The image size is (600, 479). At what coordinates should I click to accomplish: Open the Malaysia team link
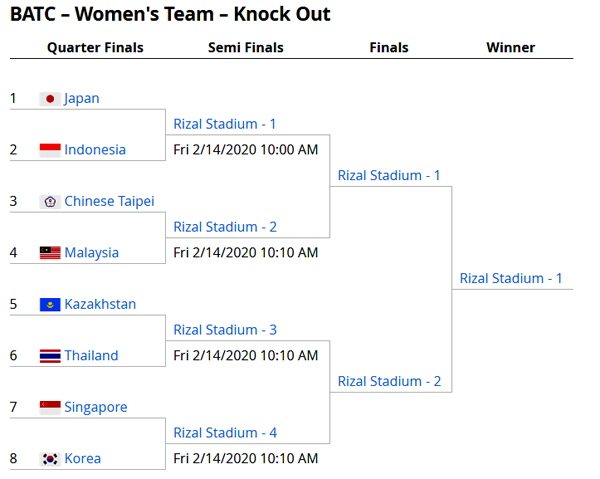[x=91, y=253]
